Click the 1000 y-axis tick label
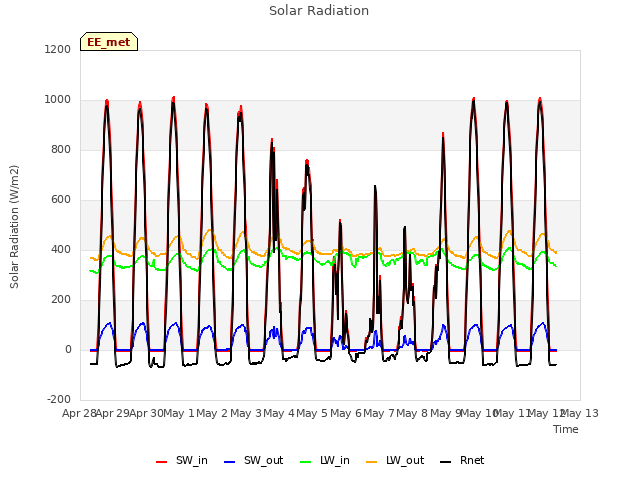The image size is (640, 480). click(x=58, y=100)
